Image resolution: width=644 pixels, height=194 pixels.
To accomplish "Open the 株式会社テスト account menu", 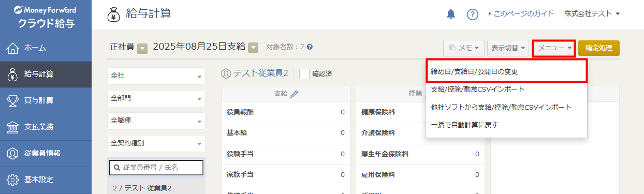I will click(x=592, y=13).
